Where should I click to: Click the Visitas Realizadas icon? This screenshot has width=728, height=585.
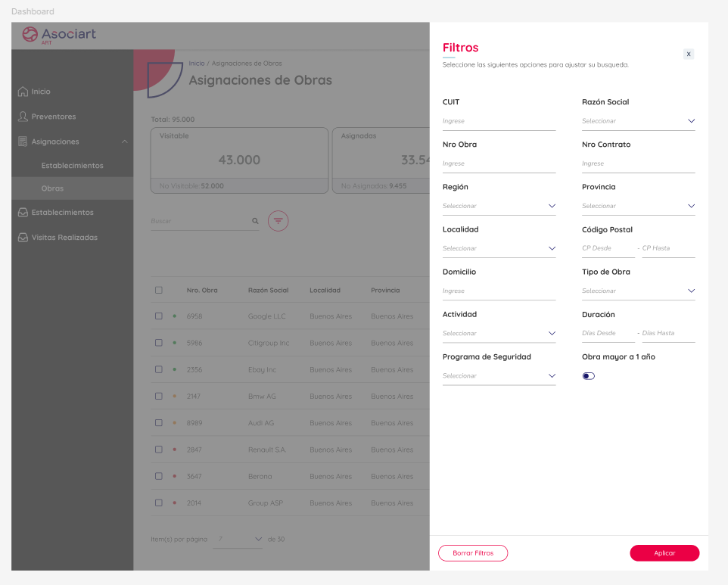(23, 238)
